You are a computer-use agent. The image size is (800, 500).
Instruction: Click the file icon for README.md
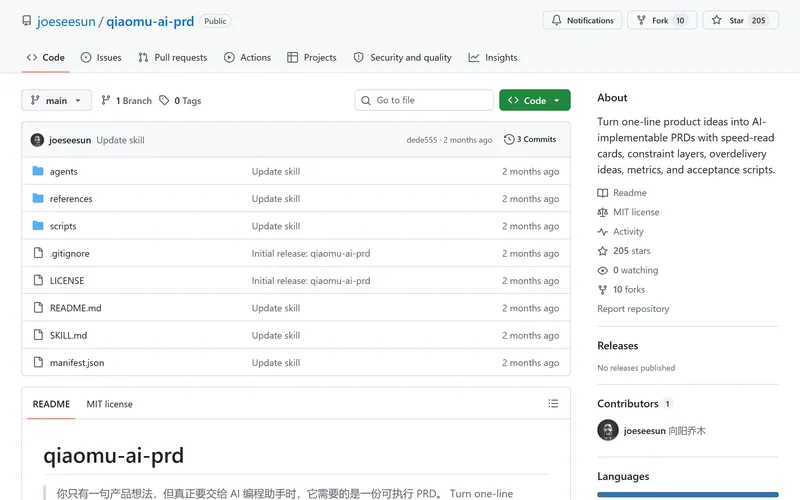tap(38, 307)
